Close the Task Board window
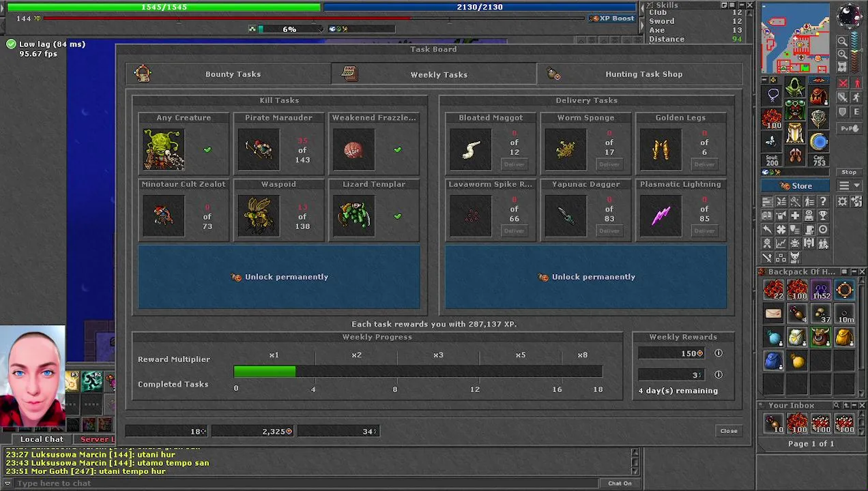The image size is (868, 491). tap(729, 431)
